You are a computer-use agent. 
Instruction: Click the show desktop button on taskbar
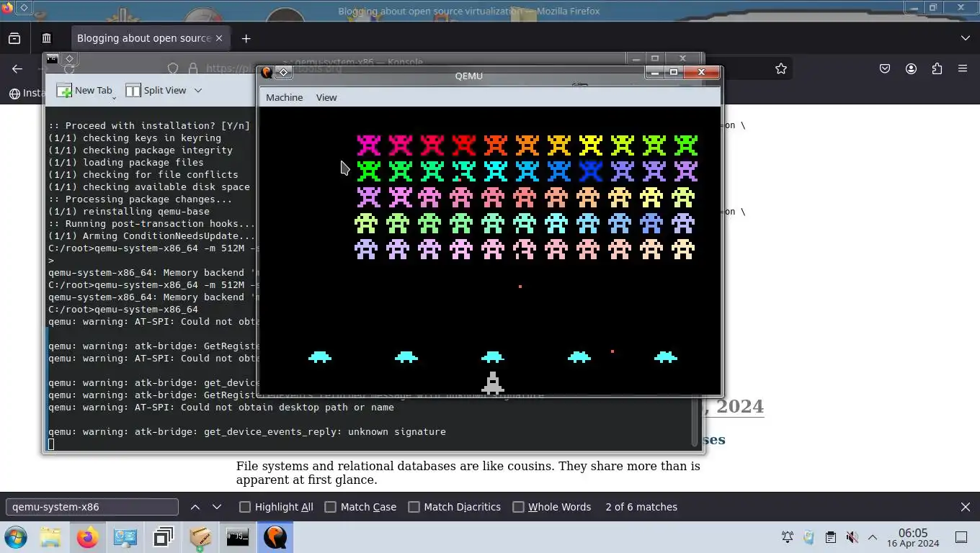961,537
